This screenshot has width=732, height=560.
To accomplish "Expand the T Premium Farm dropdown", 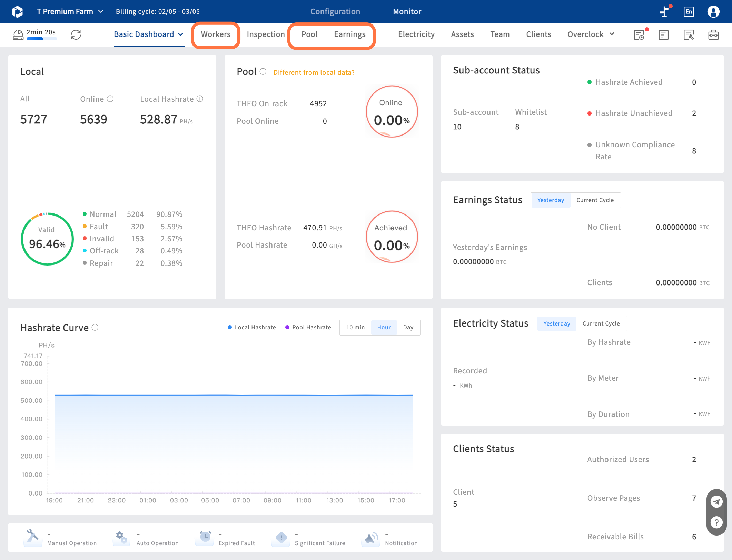I will point(70,11).
